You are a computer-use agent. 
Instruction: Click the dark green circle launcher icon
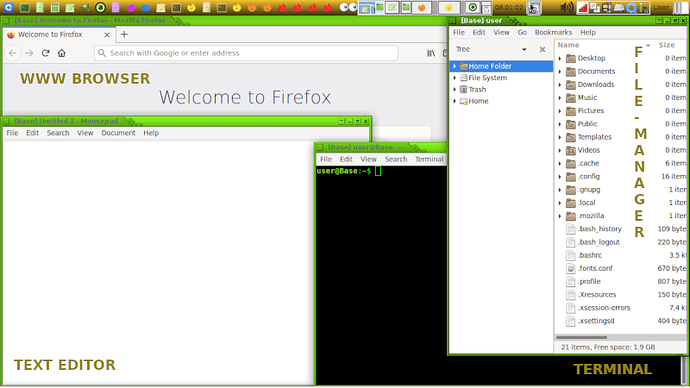100,7
